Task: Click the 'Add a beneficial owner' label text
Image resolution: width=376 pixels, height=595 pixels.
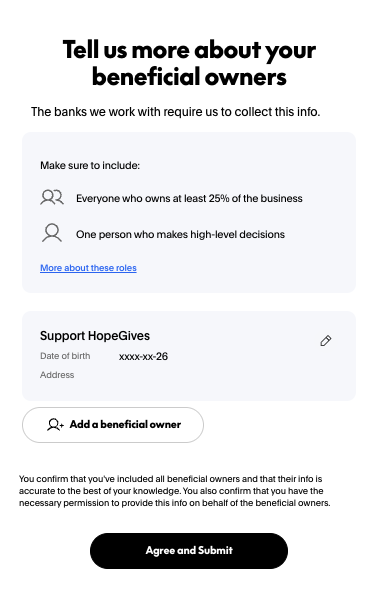Action: click(x=125, y=424)
